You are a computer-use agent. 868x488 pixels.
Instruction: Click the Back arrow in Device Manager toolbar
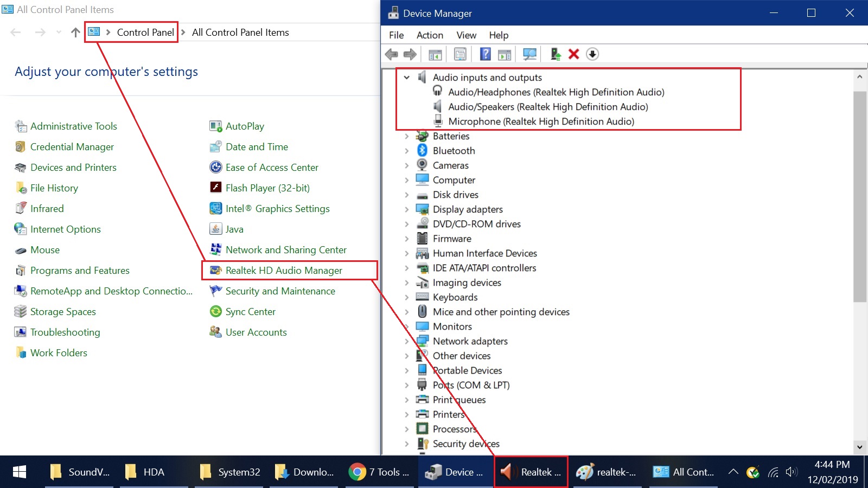[x=391, y=54]
